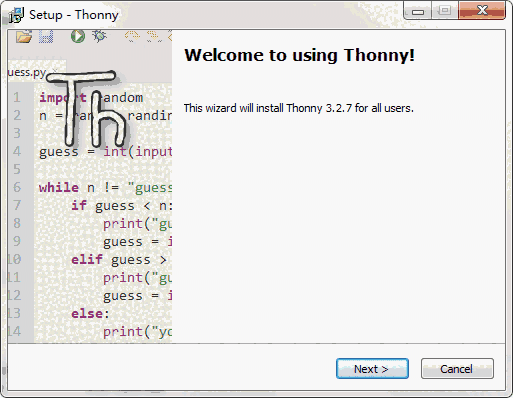The width and height of the screenshot is (513, 398).
Task: Cancel the Thonny setup wizard
Action: point(457,369)
